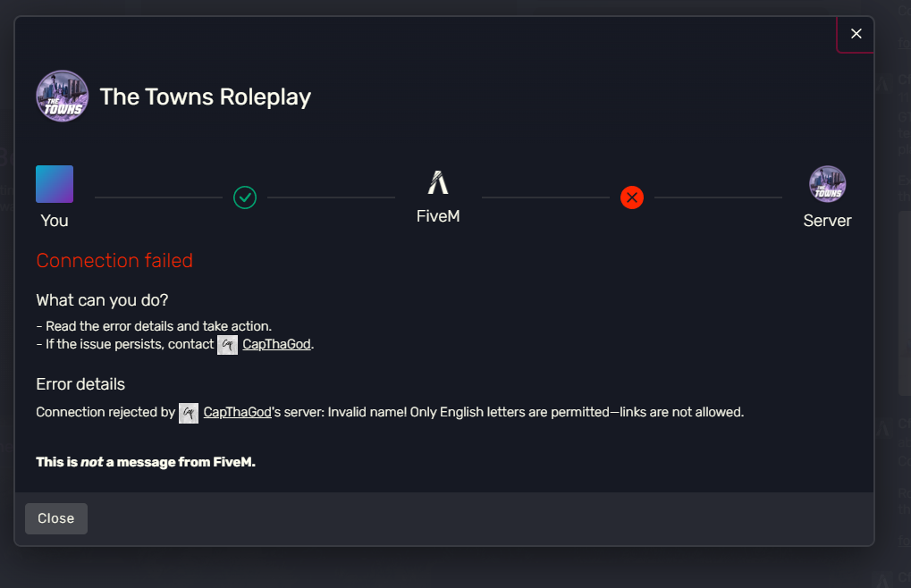Click the red X failure icon
Viewport: 911px width, 588px height.
pyautogui.click(x=631, y=197)
